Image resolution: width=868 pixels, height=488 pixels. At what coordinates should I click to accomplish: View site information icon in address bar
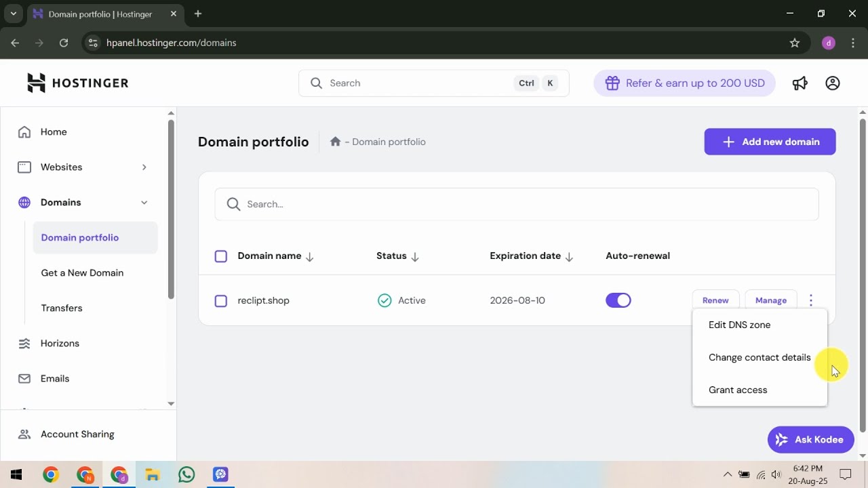(x=94, y=43)
